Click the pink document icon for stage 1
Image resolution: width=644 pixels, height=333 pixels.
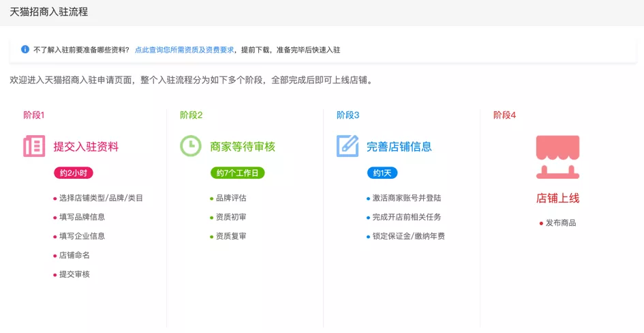tap(34, 146)
